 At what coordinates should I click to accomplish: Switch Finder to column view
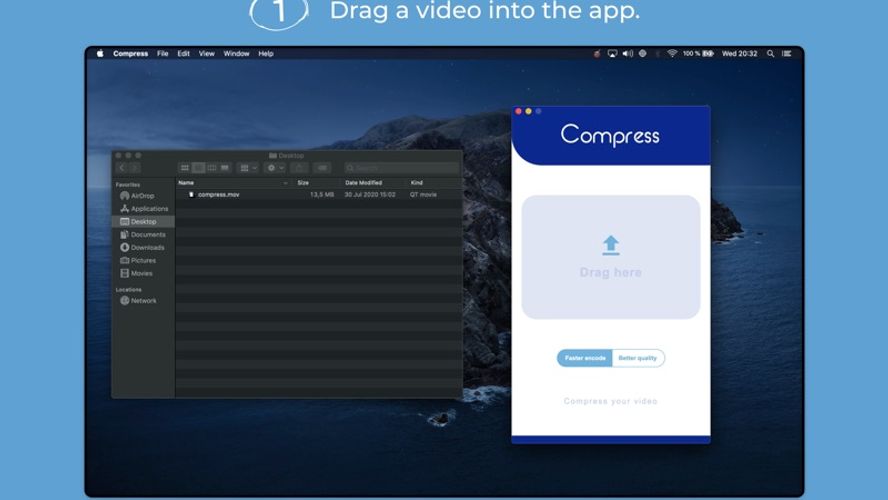click(x=212, y=168)
